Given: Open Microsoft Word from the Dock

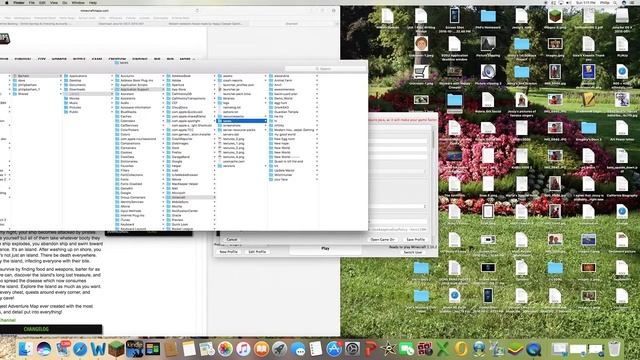Looking at the screenshot, I should click(98, 349).
